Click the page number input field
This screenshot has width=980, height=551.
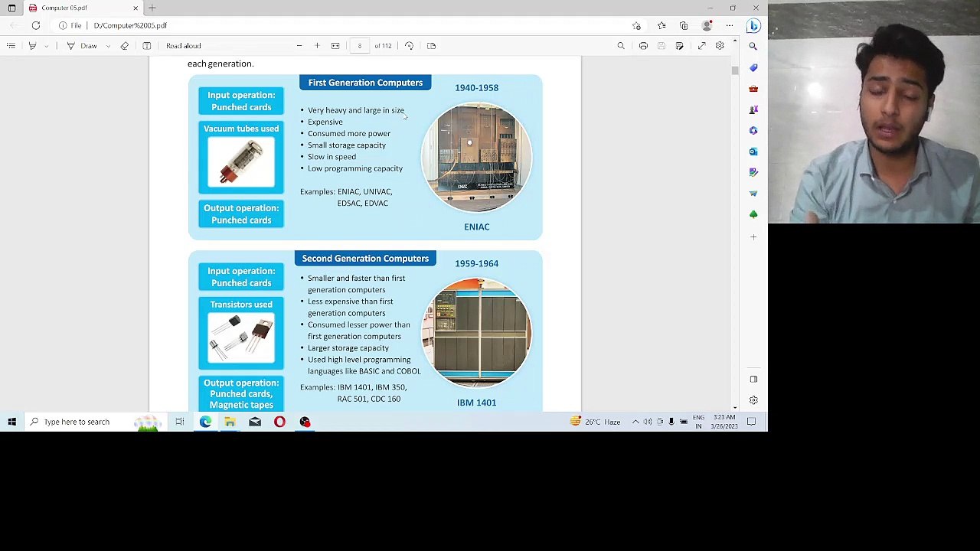click(359, 46)
